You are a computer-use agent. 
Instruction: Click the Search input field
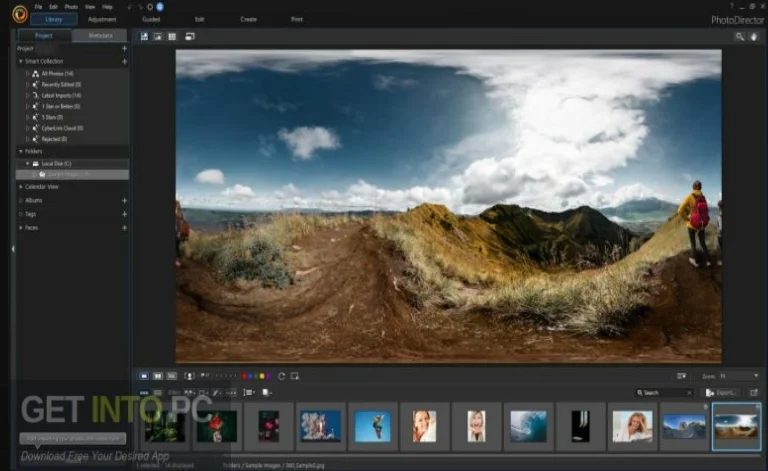click(663, 393)
